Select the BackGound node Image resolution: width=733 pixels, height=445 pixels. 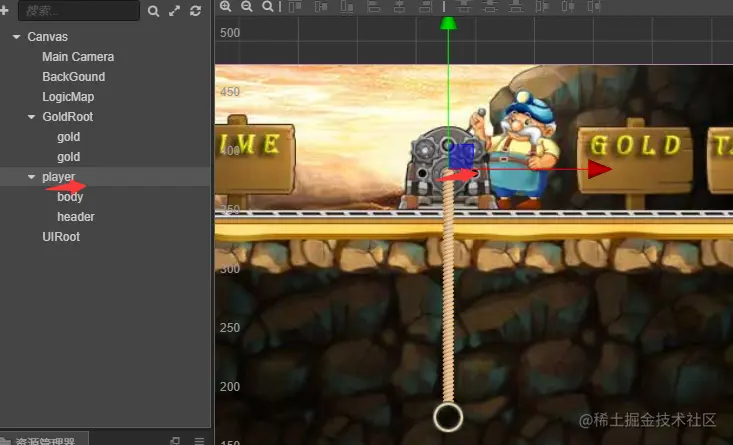73,77
